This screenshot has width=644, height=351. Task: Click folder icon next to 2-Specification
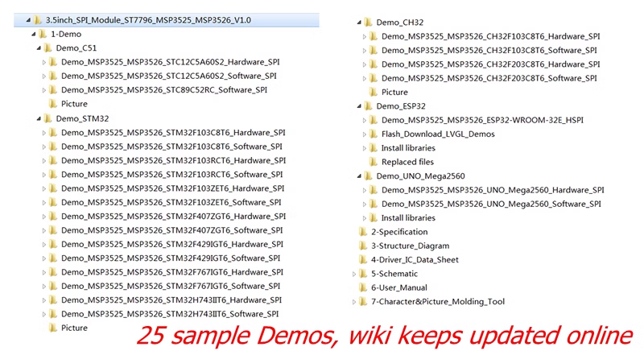coord(363,232)
